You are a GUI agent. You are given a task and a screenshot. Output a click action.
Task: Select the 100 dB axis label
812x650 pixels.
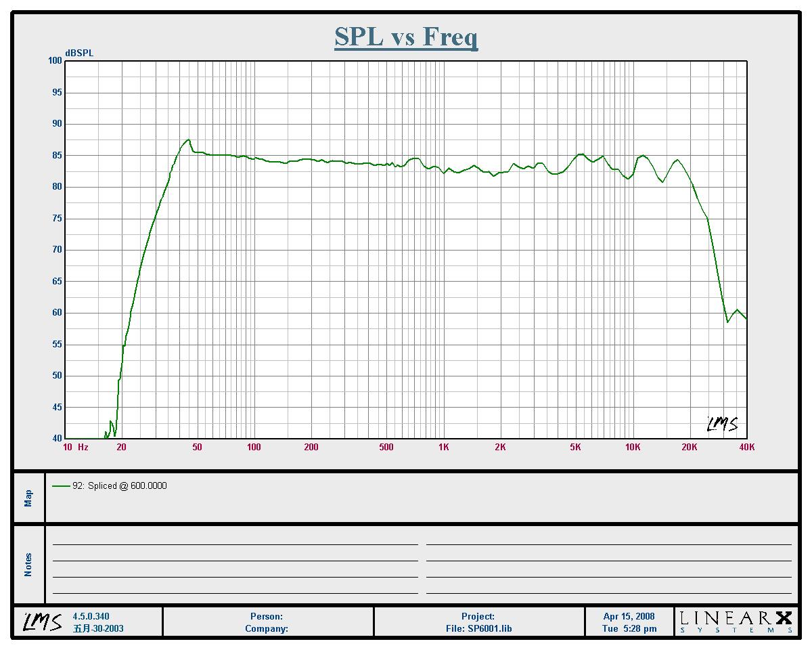pos(55,61)
